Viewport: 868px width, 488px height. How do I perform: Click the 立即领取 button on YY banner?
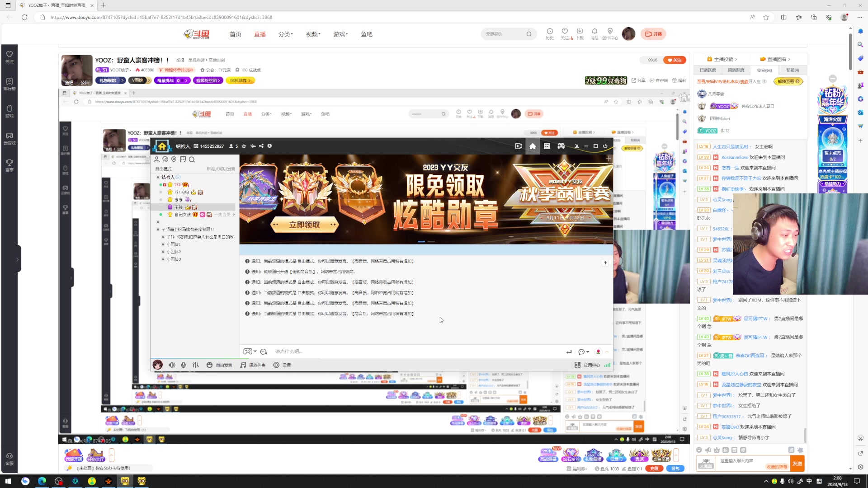[x=304, y=225]
